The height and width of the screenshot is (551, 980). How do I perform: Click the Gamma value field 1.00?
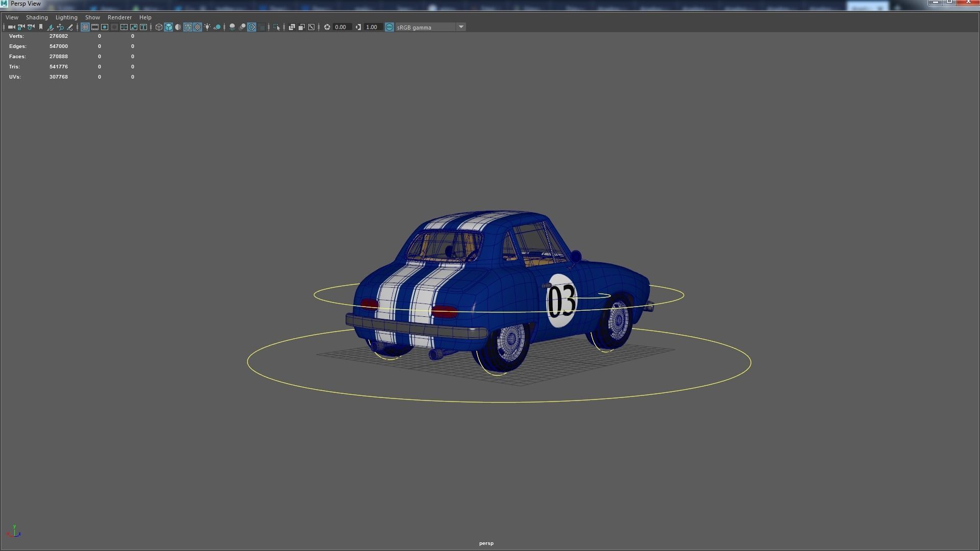[373, 27]
